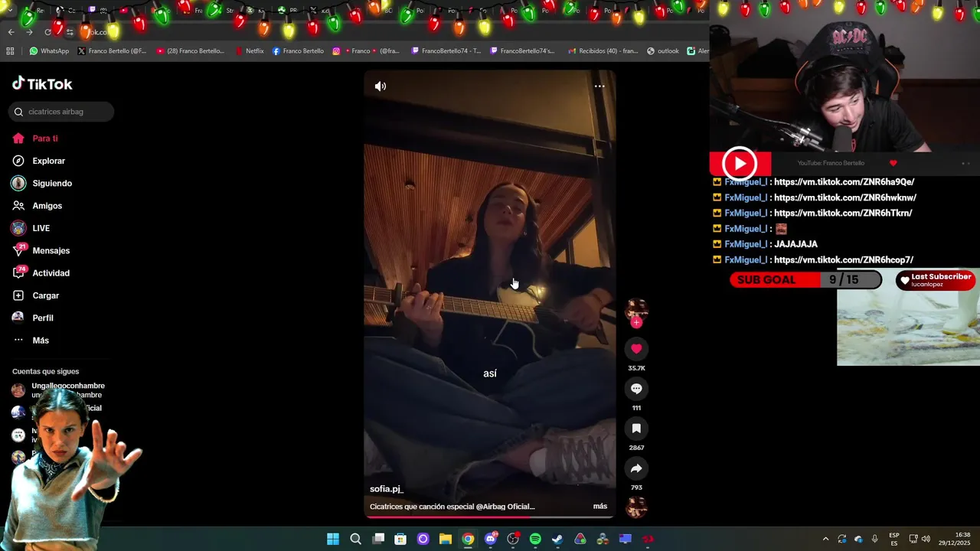Follow sofia.pj_ with the plus badge
Image resolution: width=980 pixels, height=551 pixels.
[636, 322]
